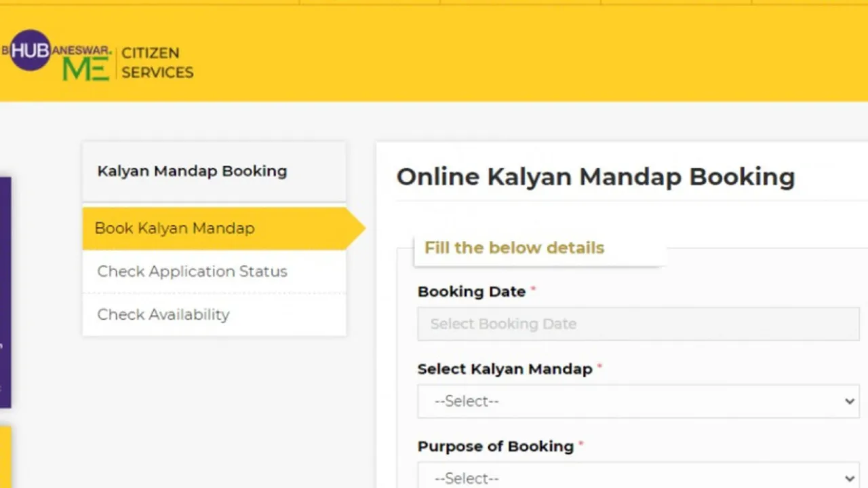The height and width of the screenshot is (488, 868).
Task: Click the Kalyan Mandap Booking sidebar header
Action: point(192,171)
